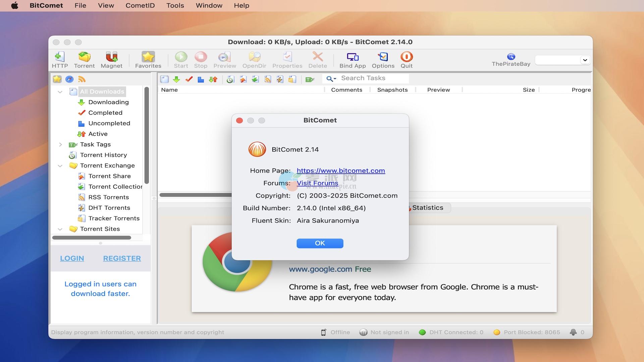Screen dimensions: 644x362
Task: Open the Preview toolbar button
Action: (225, 60)
